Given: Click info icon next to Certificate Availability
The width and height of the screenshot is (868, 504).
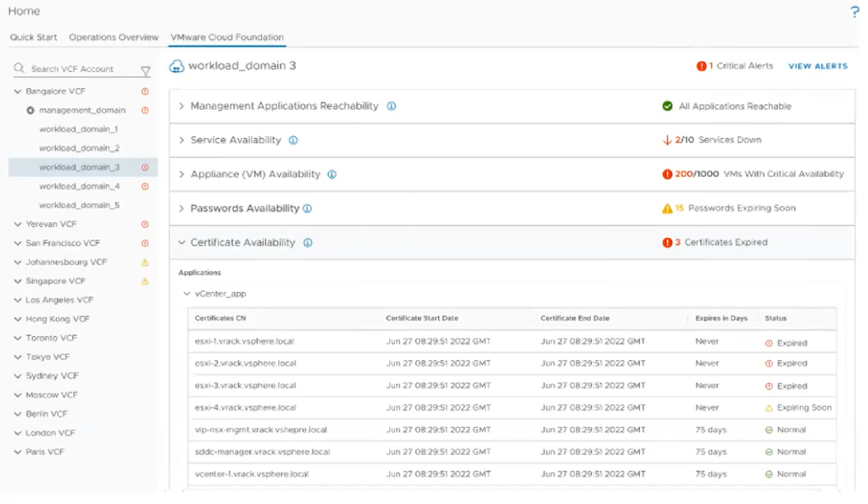Looking at the screenshot, I should coord(308,243).
